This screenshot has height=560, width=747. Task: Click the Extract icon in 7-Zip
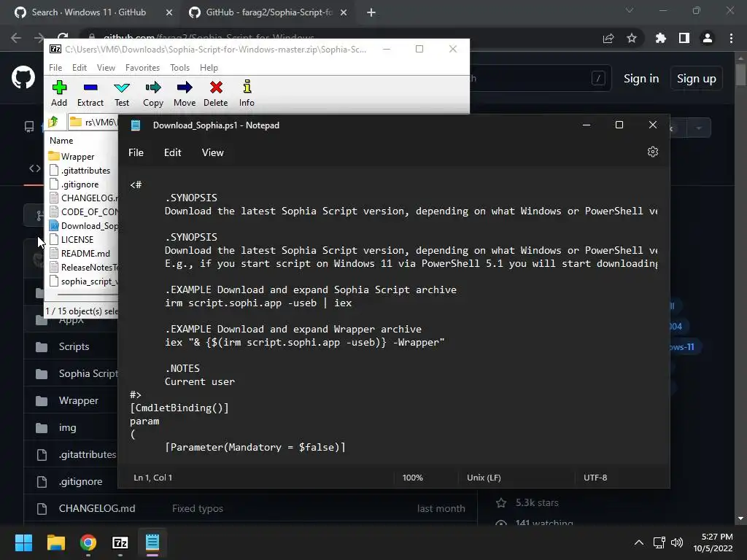[90, 93]
